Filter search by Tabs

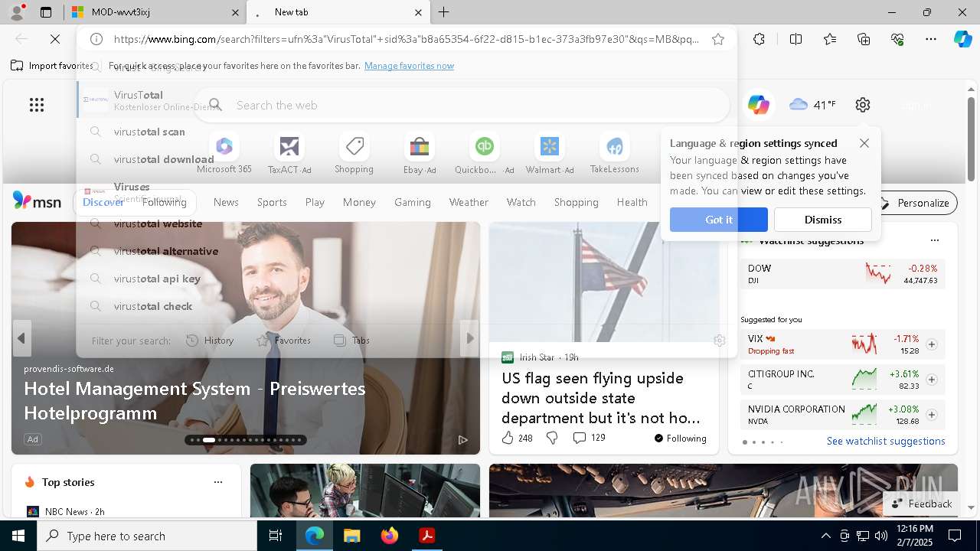coord(351,341)
